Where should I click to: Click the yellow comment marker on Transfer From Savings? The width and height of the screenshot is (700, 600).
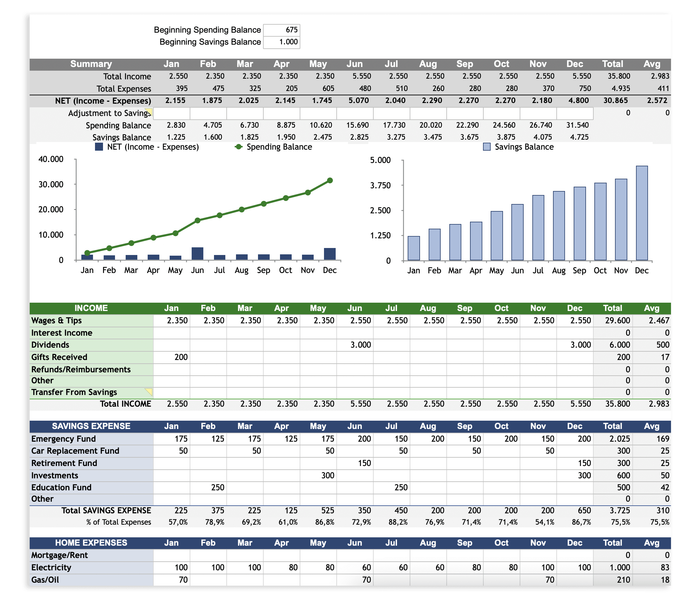tap(149, 392)
